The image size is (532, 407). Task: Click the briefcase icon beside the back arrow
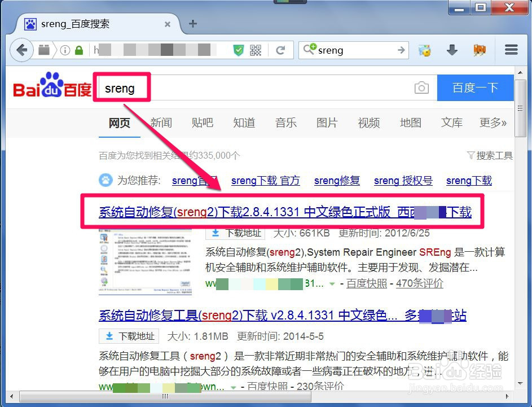pos(44,50)
